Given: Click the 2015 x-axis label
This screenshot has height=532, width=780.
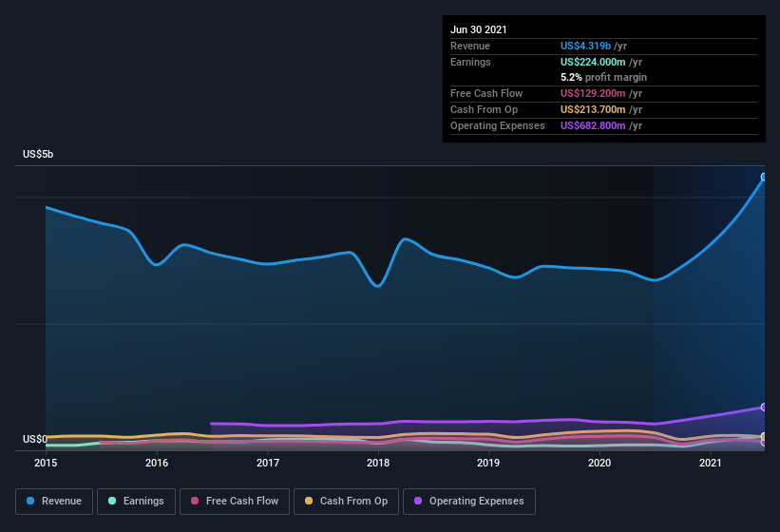Looking at the screenshot, I should (x=46, y=463).
